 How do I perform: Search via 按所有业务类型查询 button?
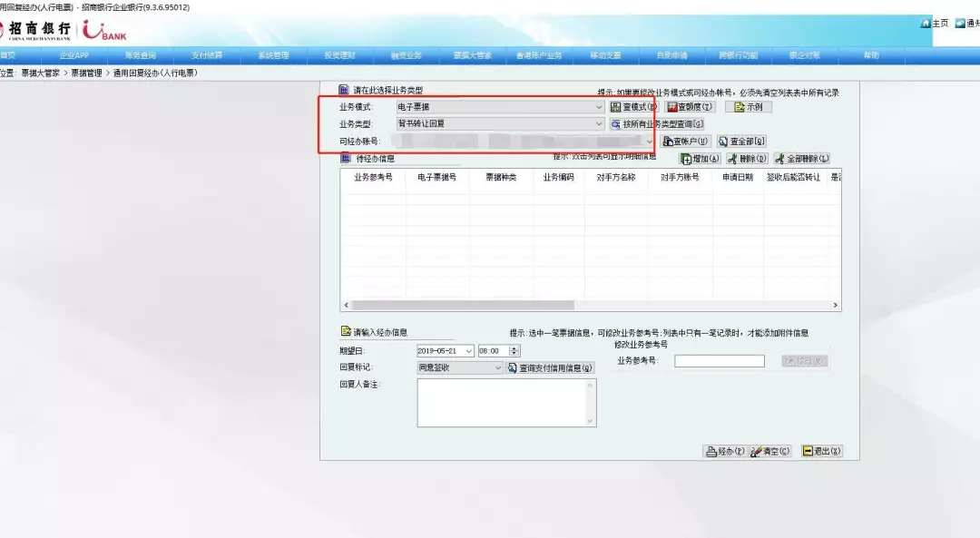(657, 124)
